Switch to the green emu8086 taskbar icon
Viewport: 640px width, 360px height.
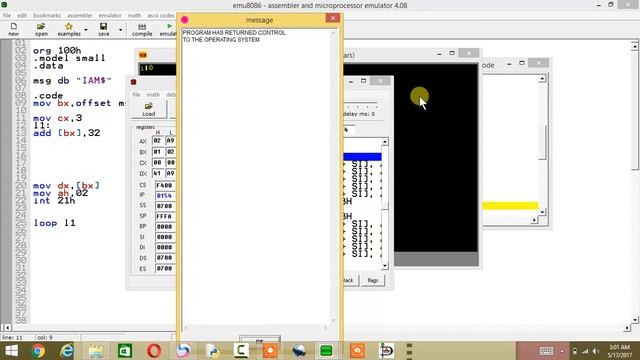[326, 351]
